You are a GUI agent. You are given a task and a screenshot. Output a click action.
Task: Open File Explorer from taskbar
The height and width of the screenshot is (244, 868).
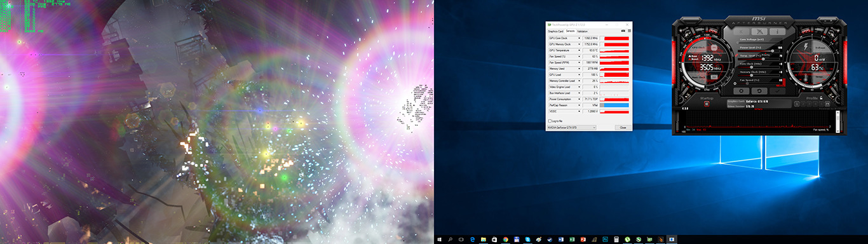pos(484,240)
